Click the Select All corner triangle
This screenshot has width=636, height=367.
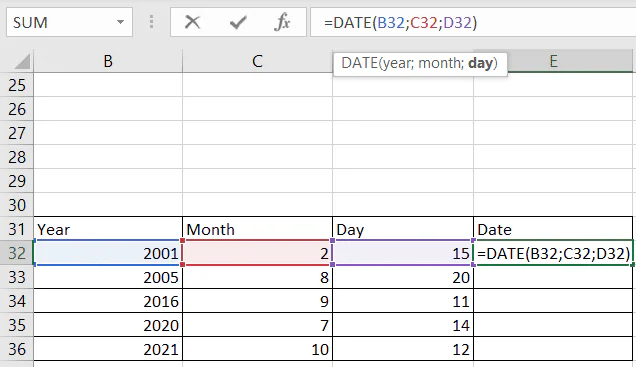(21, 61)
